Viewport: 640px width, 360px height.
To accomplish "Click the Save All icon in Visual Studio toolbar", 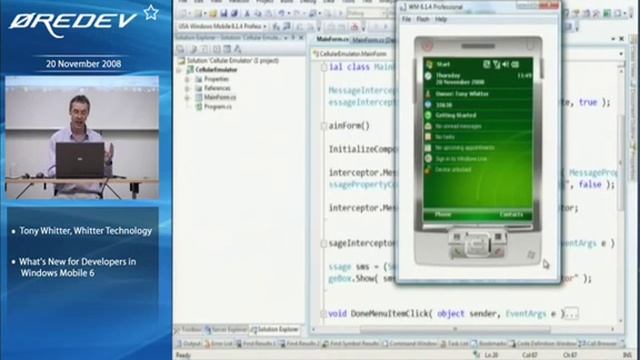I will [x=234, y=13].
